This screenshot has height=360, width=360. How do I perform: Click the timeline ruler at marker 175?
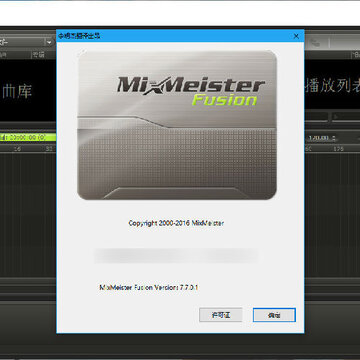click(338, 149)
